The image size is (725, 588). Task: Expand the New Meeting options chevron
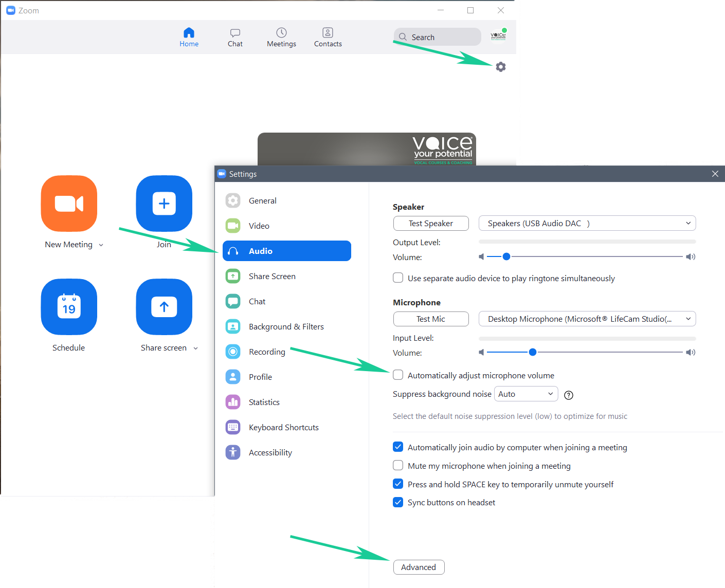(x=101, y=245)
